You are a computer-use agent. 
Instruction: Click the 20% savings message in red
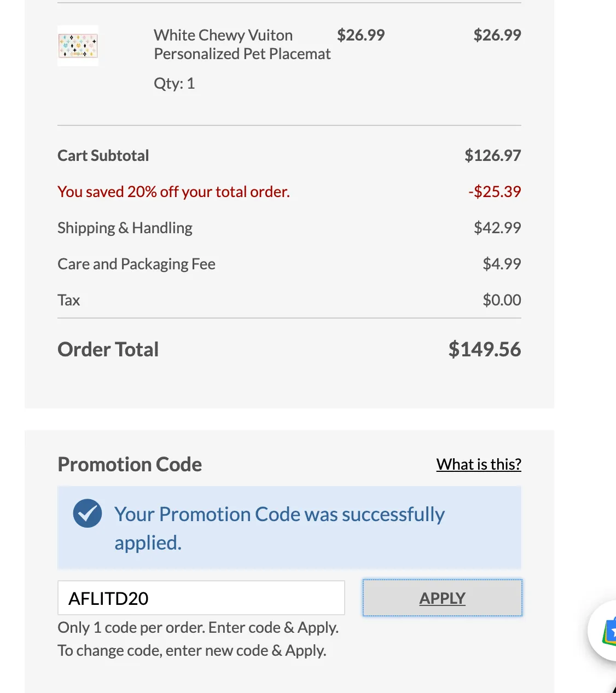(x=173, y=192)
